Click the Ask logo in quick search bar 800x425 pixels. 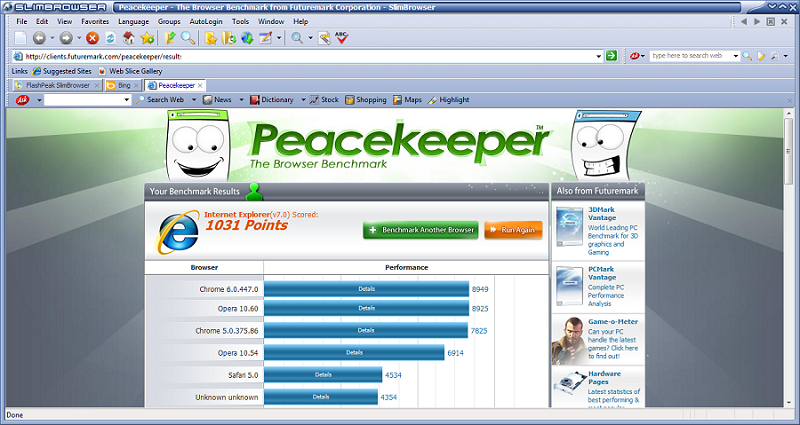(x=634, y=56)
